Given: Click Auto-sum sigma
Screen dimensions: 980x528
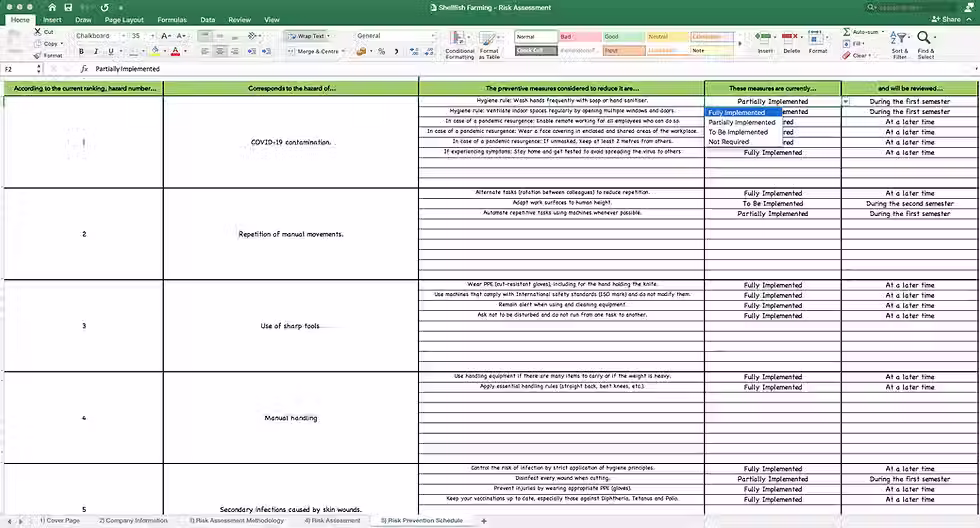Looking at the screenshot, I should (x=862, y=32).
